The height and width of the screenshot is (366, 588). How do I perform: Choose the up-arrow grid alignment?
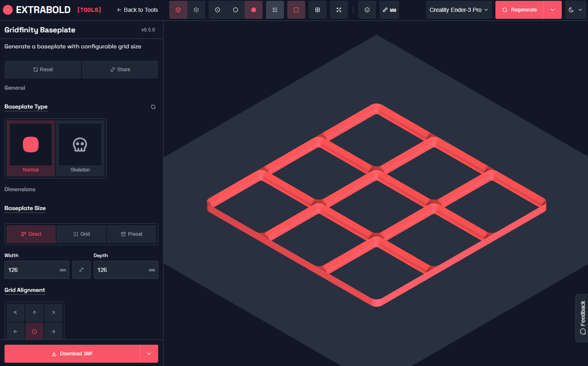34,312
